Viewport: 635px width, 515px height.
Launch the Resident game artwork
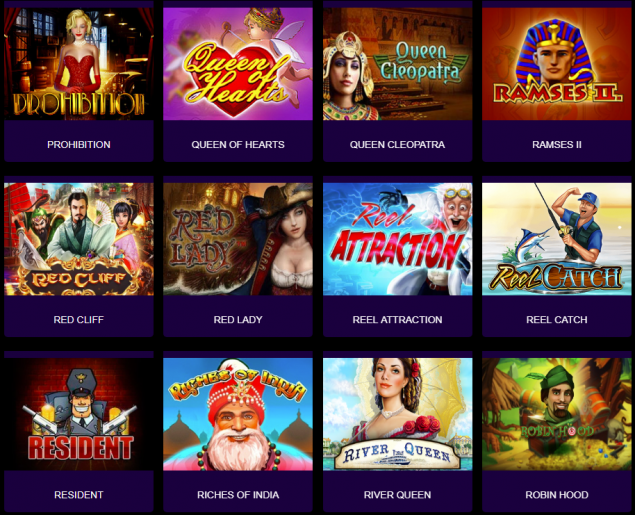[79, 414]
